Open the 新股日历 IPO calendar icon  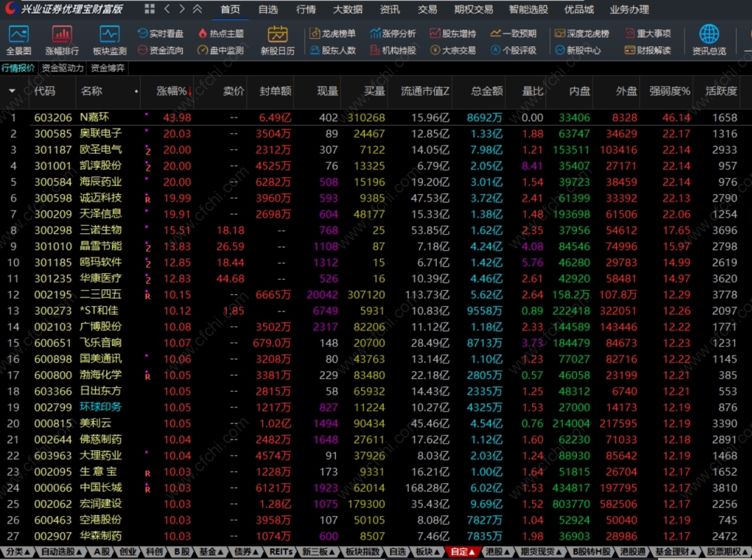point(278,41)
